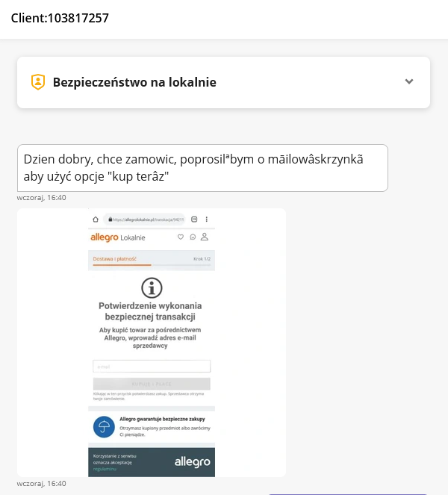Click the Client:103817257 title text
The image size is (448, 495).
[60, 18]
